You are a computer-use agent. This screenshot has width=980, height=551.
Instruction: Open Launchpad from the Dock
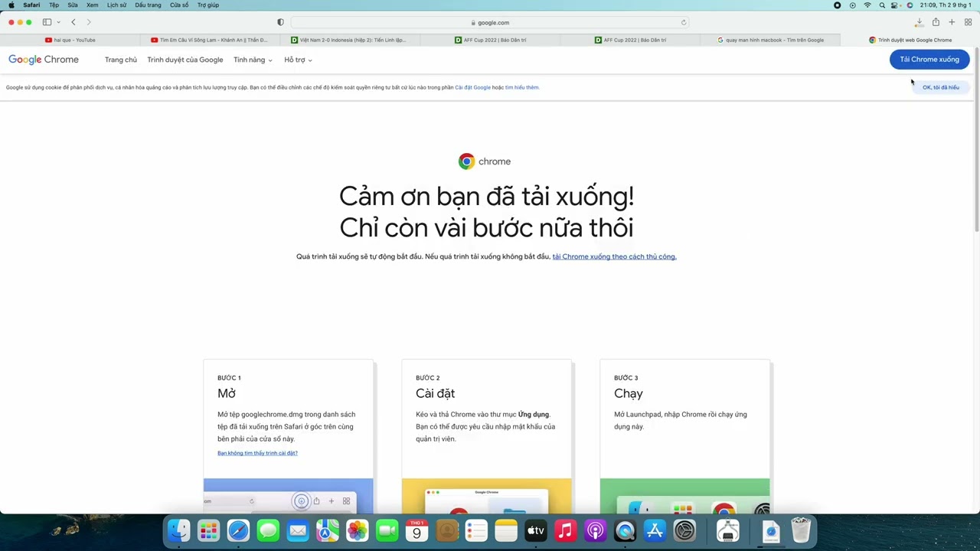coord(208,530)
